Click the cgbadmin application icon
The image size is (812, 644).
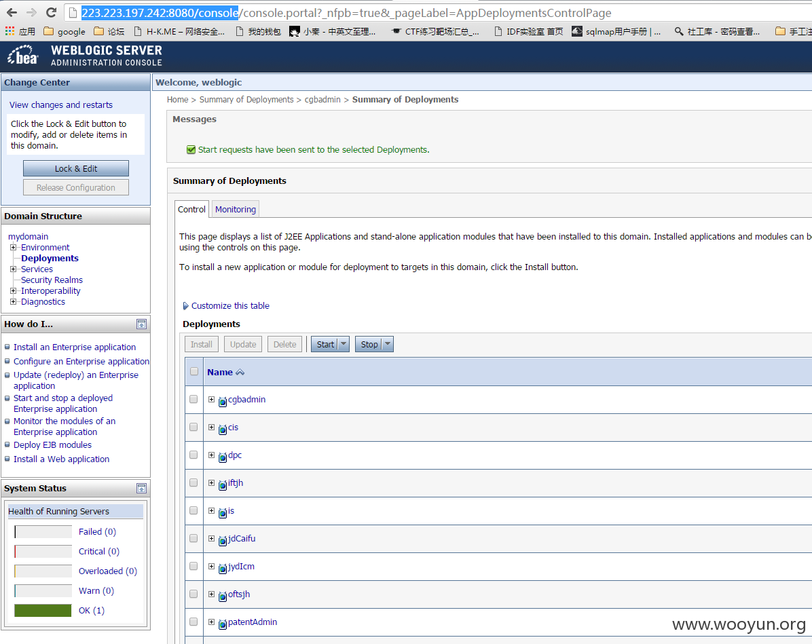(223, 401)
